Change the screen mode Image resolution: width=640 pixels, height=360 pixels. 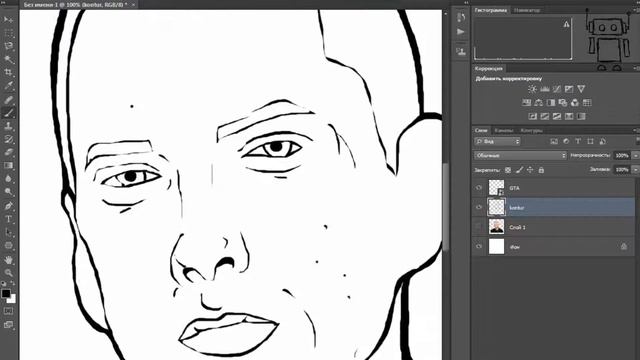pos(8,325)
